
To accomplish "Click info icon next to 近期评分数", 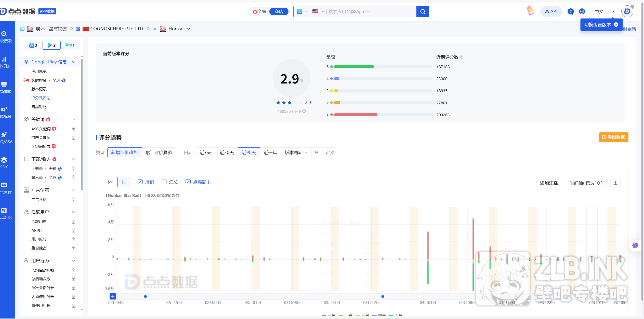I will pos(462,57).
